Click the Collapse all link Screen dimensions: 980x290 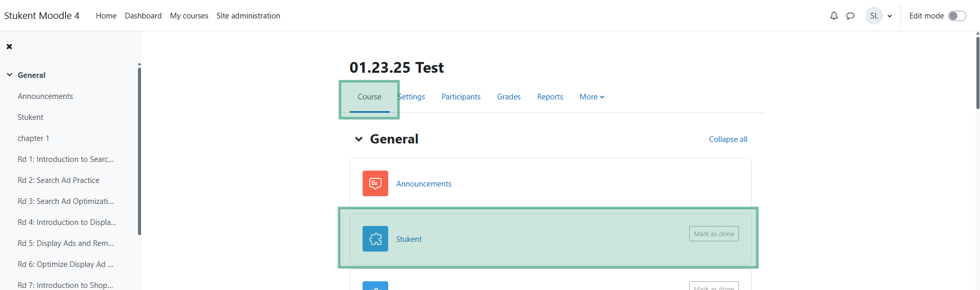[x=728, y=139]
